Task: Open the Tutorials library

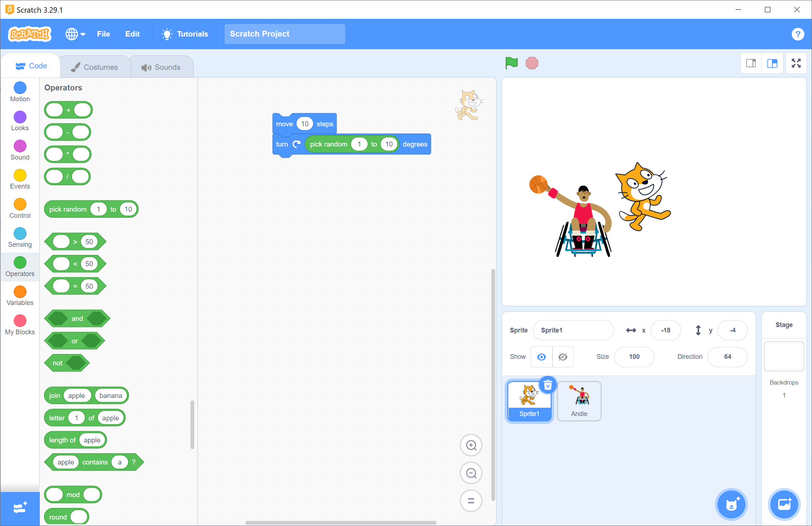Action: click(x=185, y=34)
